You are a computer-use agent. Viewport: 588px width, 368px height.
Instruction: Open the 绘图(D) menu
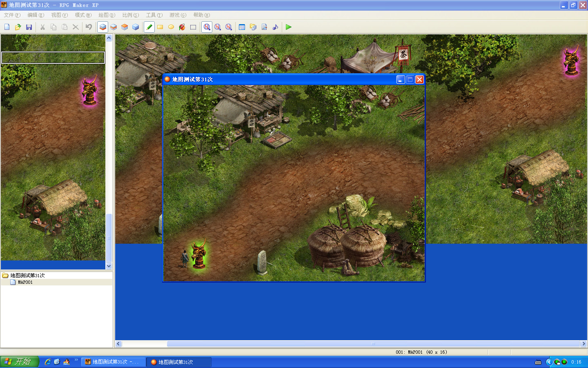[107, 15]
